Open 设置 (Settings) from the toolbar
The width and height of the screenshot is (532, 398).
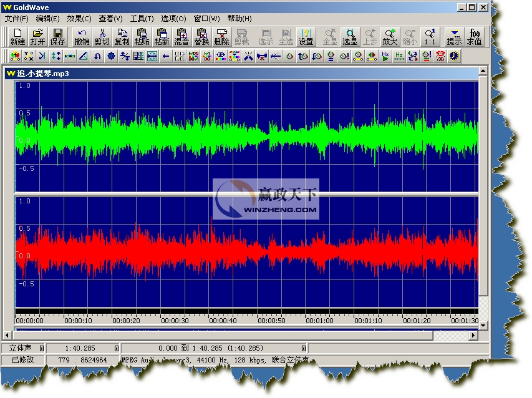pyautogui.click(x=306, y=37)
